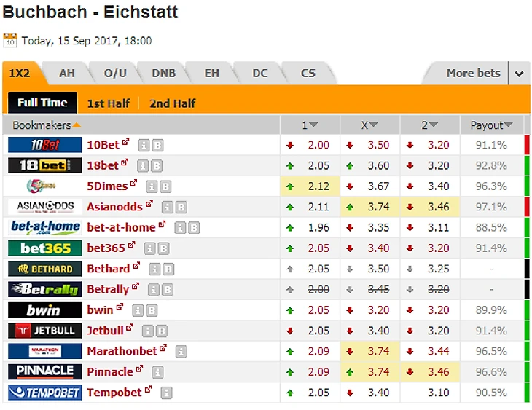Click the Asianodds info icon

(168, 207)
